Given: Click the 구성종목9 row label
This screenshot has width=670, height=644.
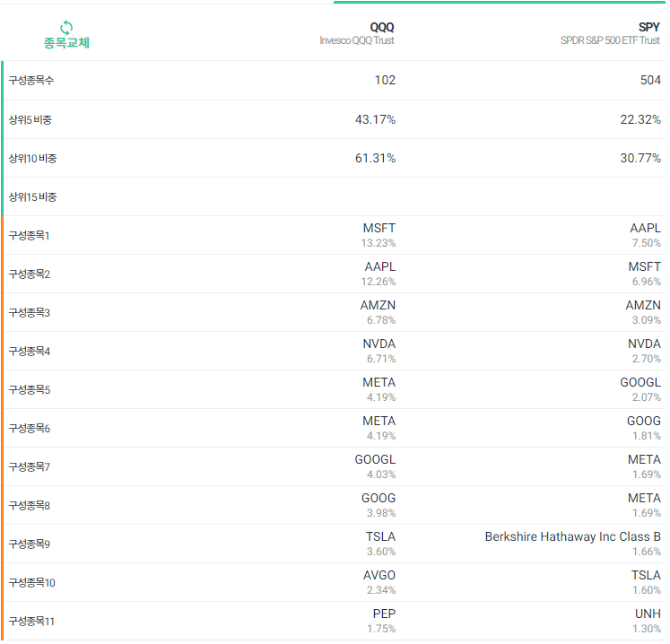Looking at the screenshot, I should 30,544.
